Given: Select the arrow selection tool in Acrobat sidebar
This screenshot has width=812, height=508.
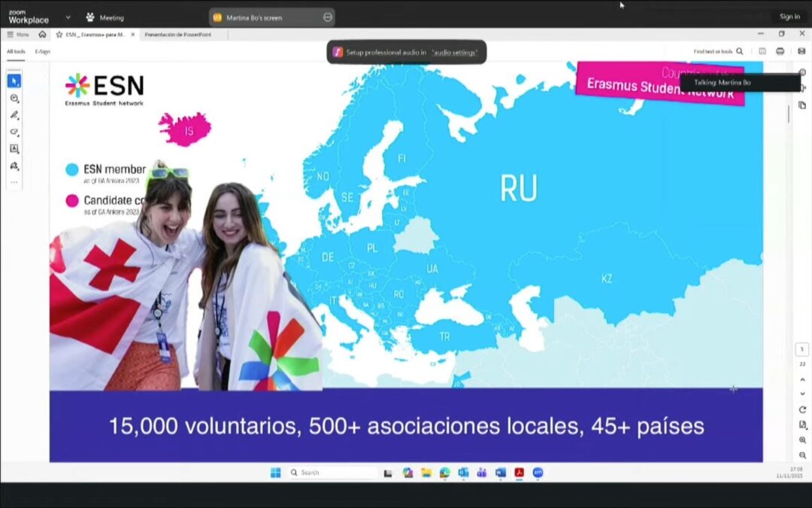Looking at the screenshot, I should coord(14,81).
